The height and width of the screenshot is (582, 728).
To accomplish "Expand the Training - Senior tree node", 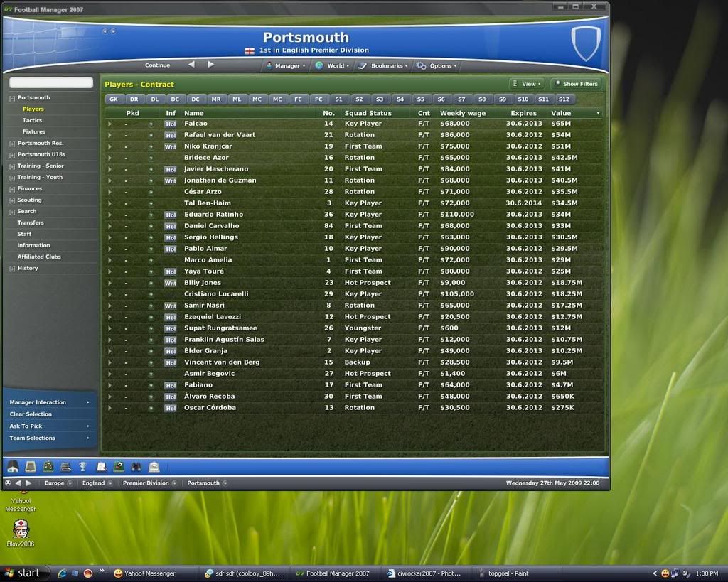I will pyautogui.click(x=12, y=166).
